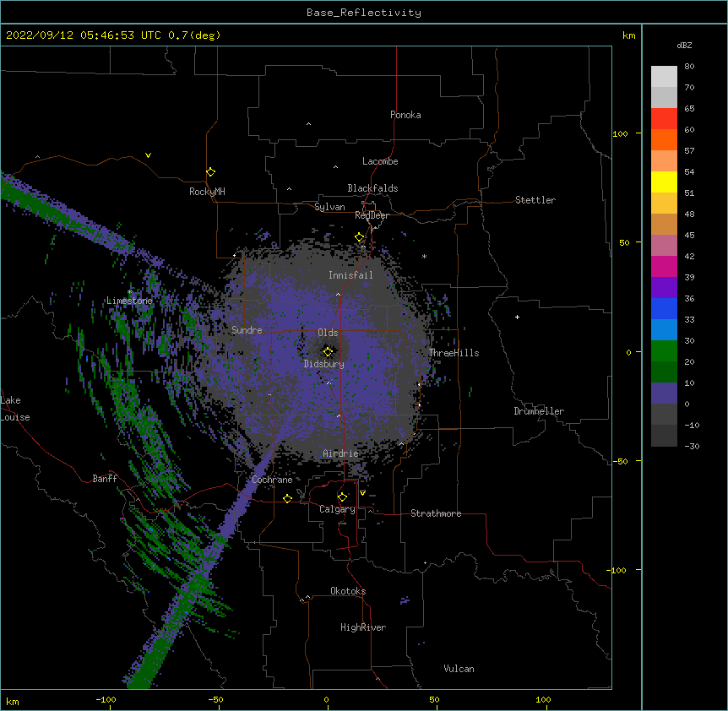Screen dimensions: 728x711
Task: Click the pink 45-42 dBZ legend swatch
Action: (x=664, y=246)
